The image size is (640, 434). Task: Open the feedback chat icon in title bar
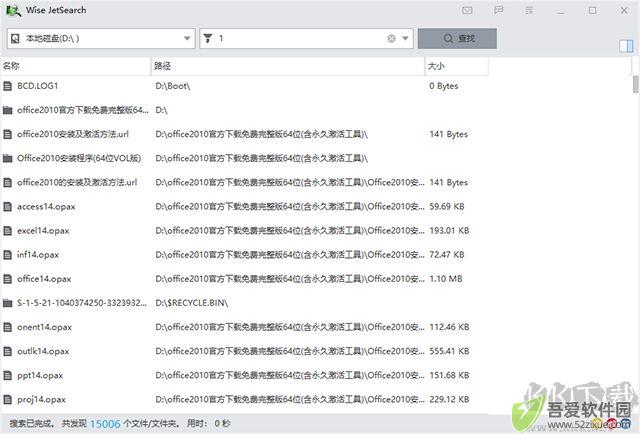498,10
